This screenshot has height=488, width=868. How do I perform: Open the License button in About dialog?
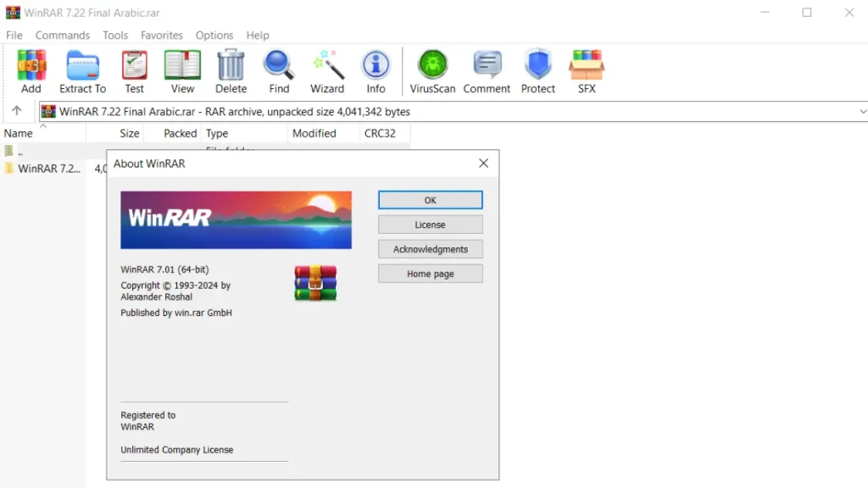[x=430, y=225]
